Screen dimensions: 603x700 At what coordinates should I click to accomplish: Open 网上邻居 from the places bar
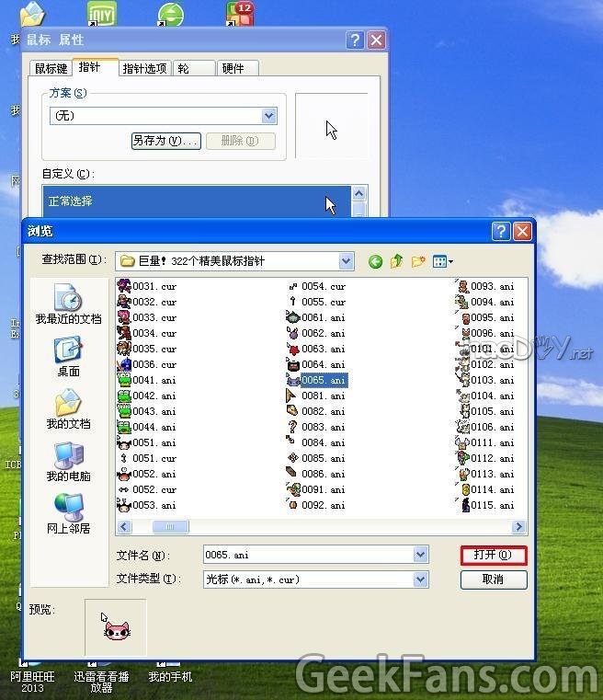tap(68, 513)
